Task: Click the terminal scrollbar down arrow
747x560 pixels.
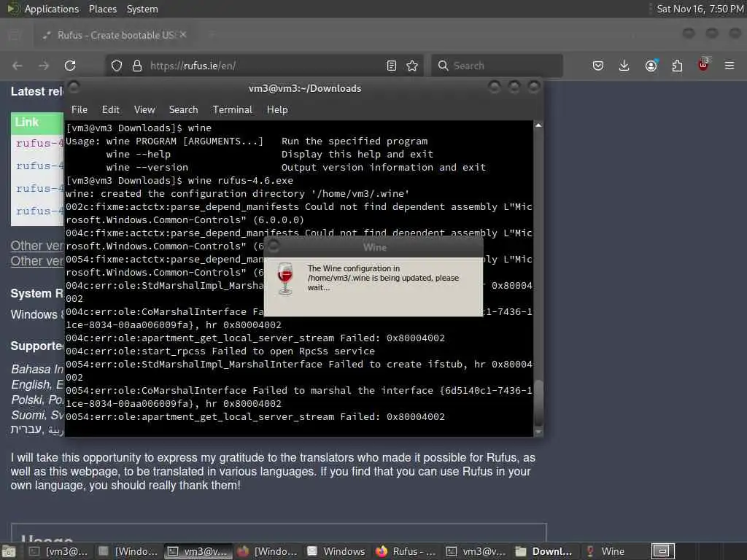Action: (538, 432)
